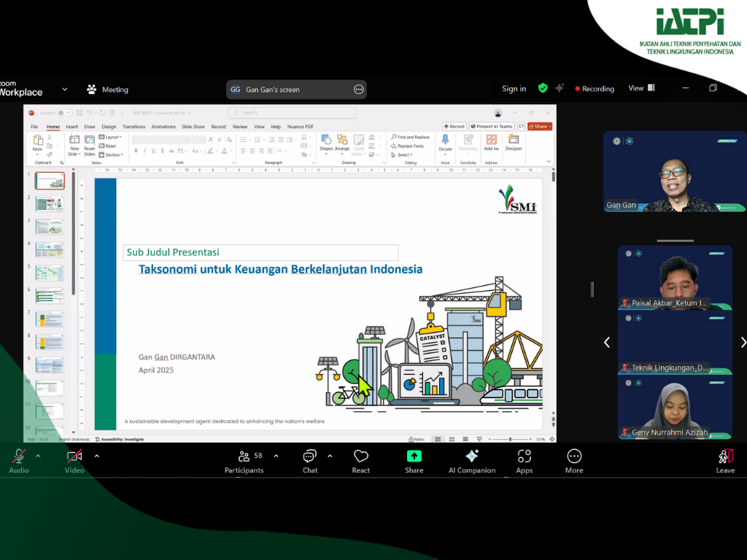This screenshot has width=747, height=560.
Task: Click the Replace Fonts button
Action: coord(407,146)
